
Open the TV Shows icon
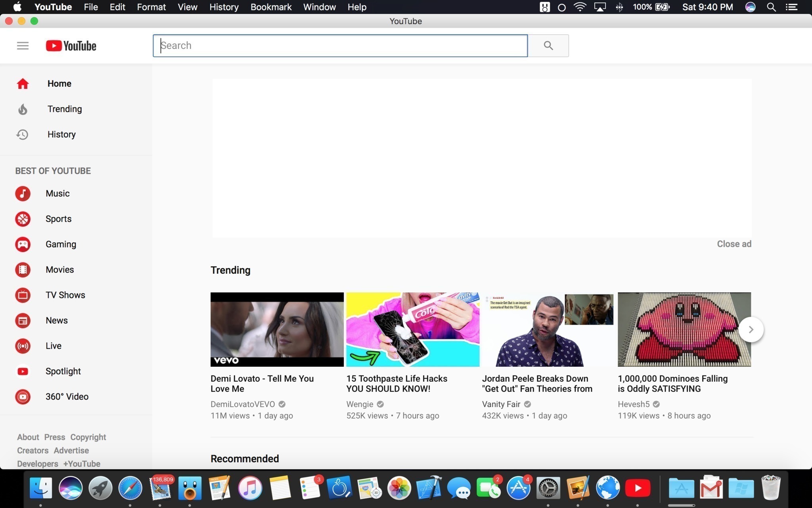click(23, 295)
